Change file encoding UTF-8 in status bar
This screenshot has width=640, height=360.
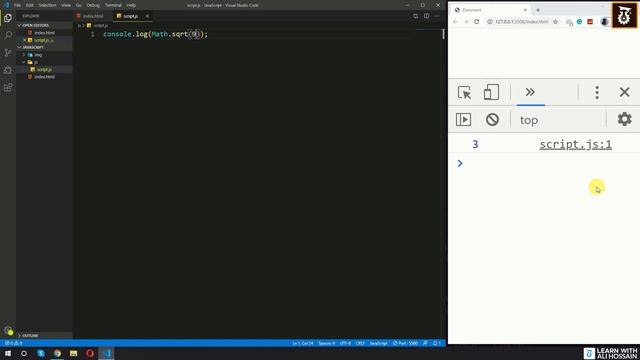pyautogui.click(x=345, y=343)
